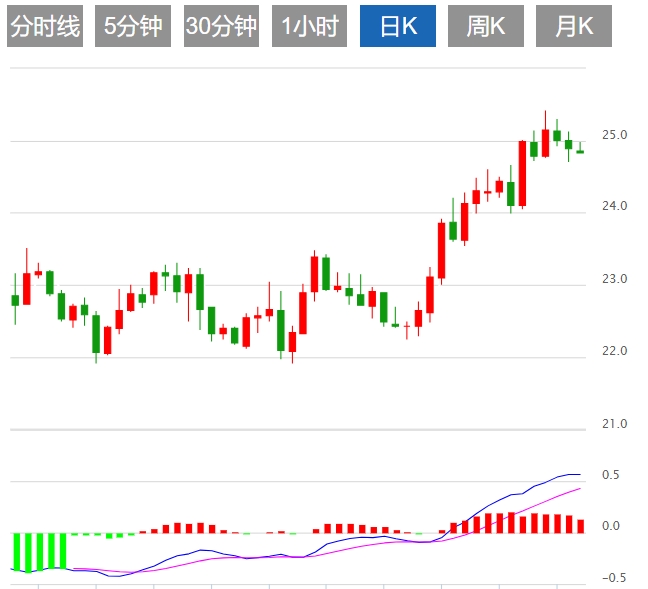This screenshot has width=648, height=589.
Task: Click the 23.0 price axis label
Action: point(614,280)
